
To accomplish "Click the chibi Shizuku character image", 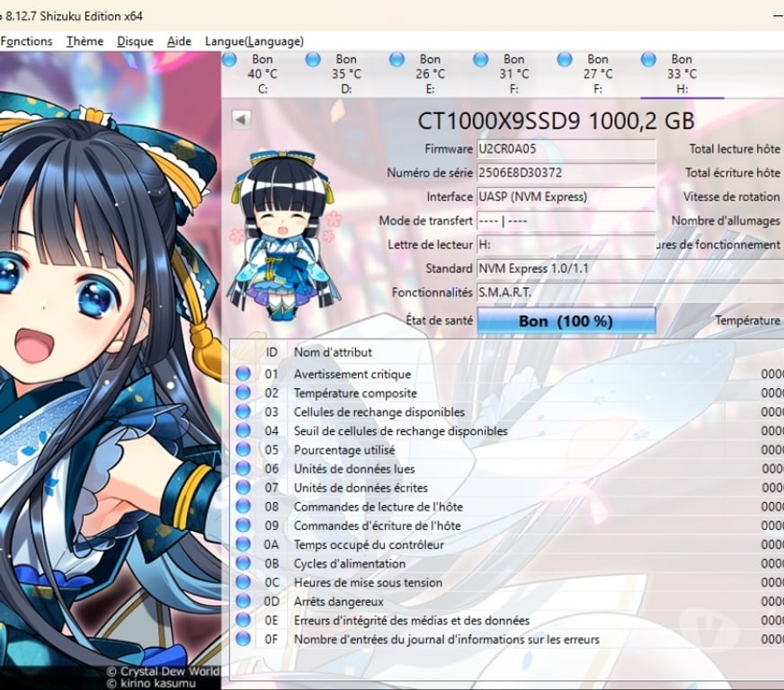I will [x=284, y=237].
